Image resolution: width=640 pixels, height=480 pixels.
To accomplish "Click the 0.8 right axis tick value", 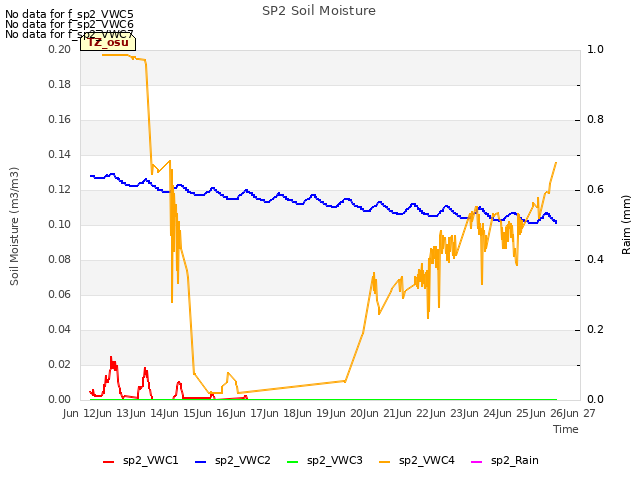I will point(596,120).
